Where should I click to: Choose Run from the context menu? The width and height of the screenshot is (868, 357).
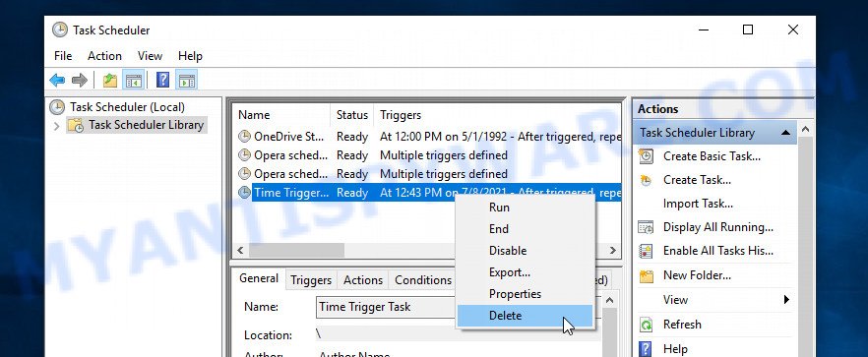[x=525, y=208]
